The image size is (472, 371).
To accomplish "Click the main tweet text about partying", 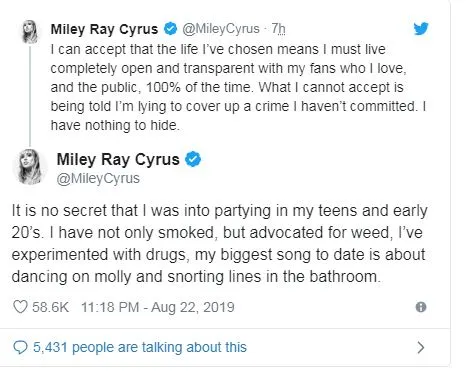I will (219, 244).
